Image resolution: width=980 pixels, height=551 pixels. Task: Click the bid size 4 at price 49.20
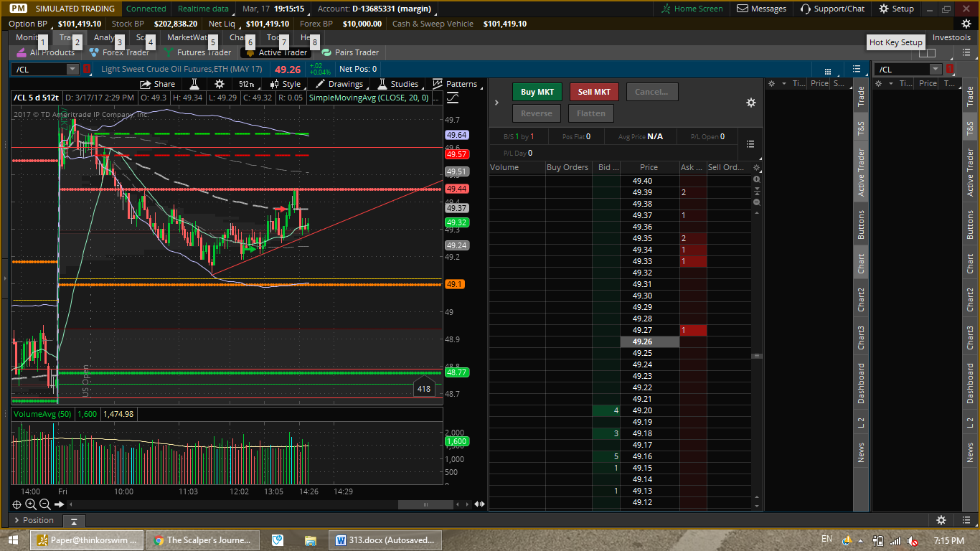pyautogui.click(x=606, y=410)
